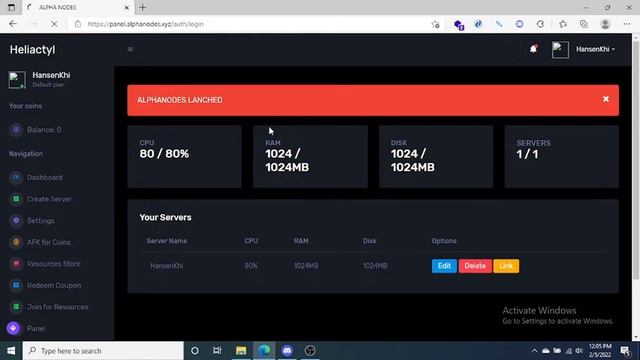Click the Create Server sidebar icon
This screenshot has height=360, width=640.
(x=16, y=199)
